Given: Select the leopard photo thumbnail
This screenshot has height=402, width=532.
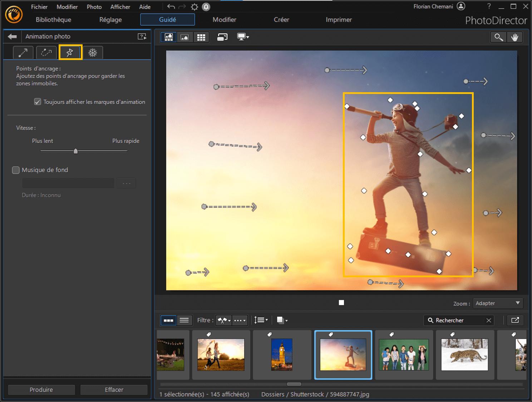Looking at the screenshot, I should 464,355.
